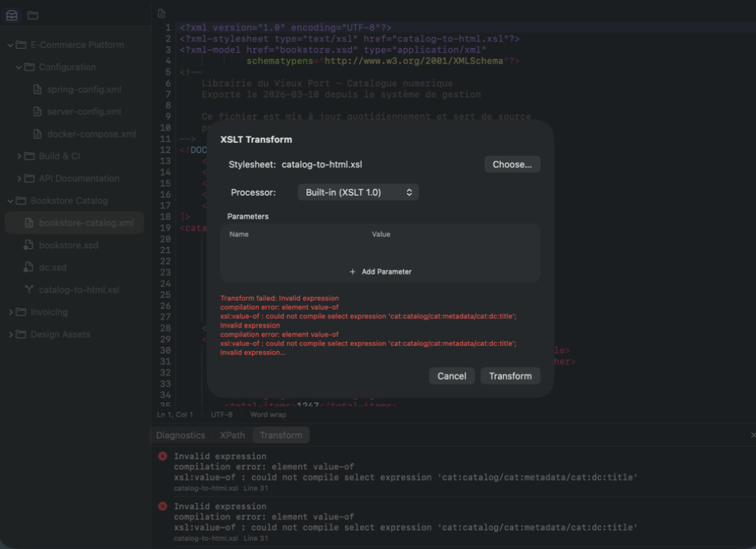Open the XPath panel tab
This screenshot has height=549, width=756.
[232, 435]
